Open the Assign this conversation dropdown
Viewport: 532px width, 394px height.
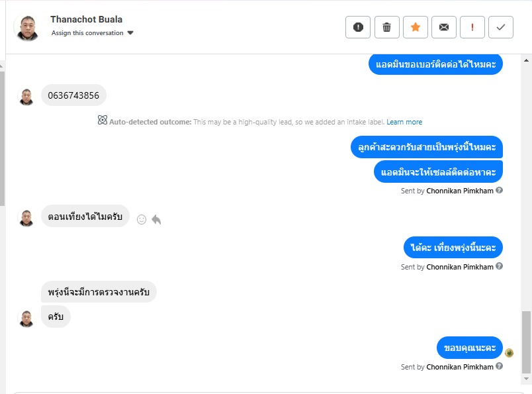(93, 33)
